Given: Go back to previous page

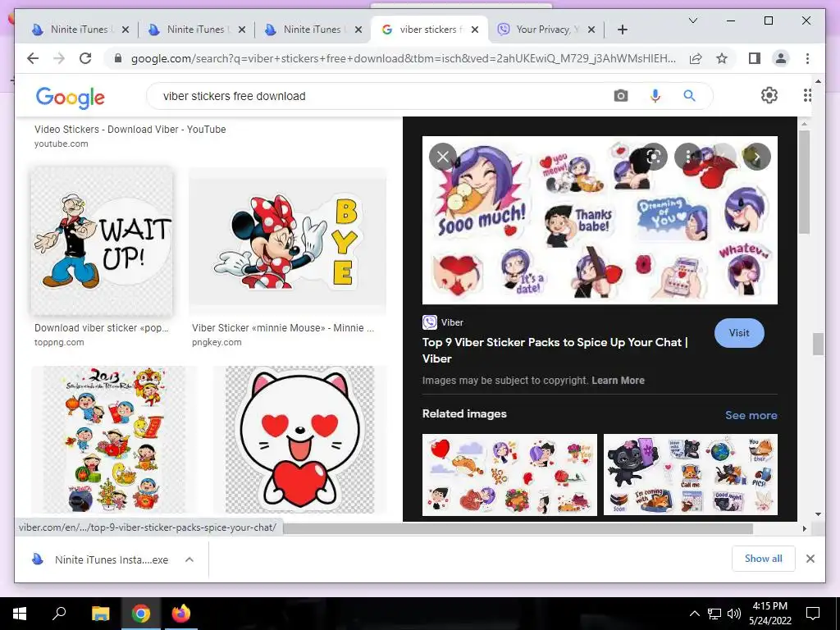Looking at the screenshot, I should click(x=33, y=58).
